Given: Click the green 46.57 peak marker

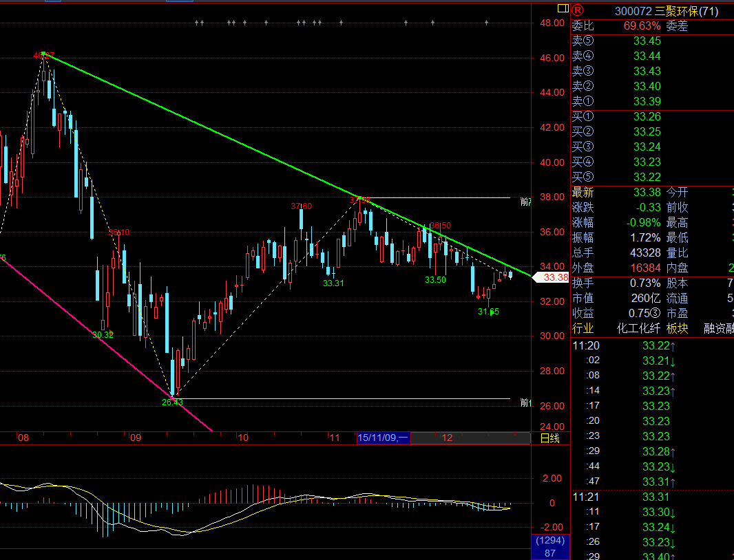Looking at the screenshot, I should click(43, 54).
